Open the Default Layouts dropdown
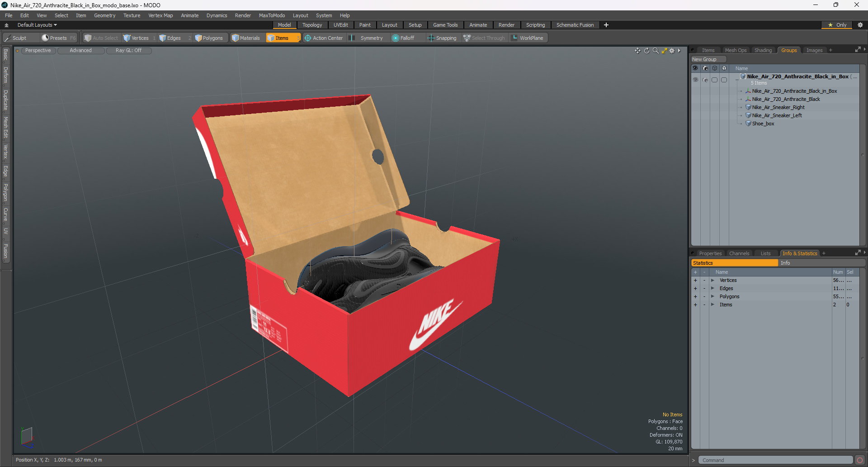Viewport: 868px width, 467px height. click(x=37, y=25)
